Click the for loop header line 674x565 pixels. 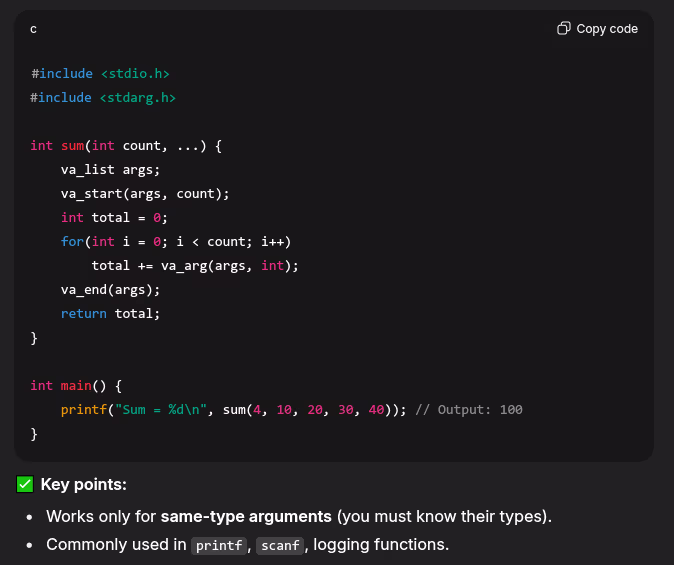coord(175,242)
